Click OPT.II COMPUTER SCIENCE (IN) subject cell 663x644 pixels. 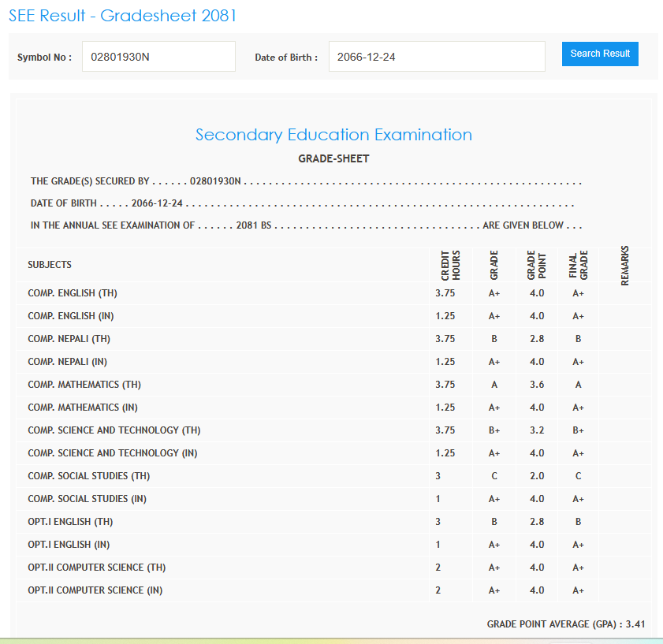point(96,590)
